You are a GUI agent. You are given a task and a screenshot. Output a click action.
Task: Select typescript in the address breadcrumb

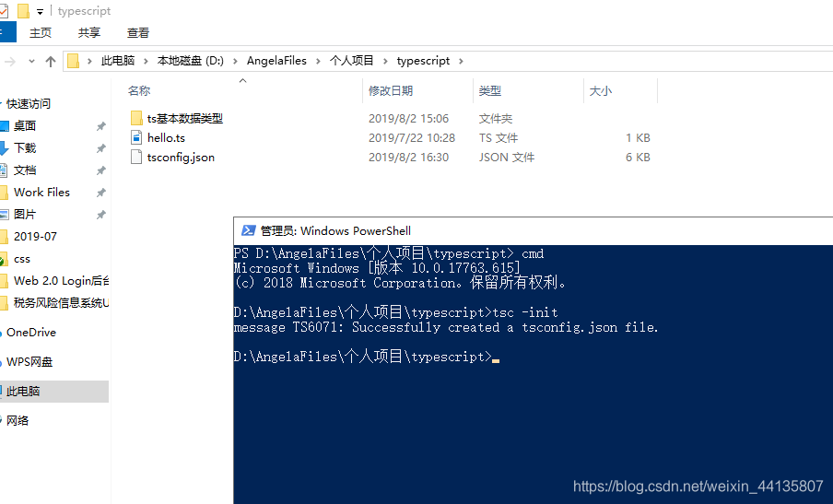pos(423,61)
